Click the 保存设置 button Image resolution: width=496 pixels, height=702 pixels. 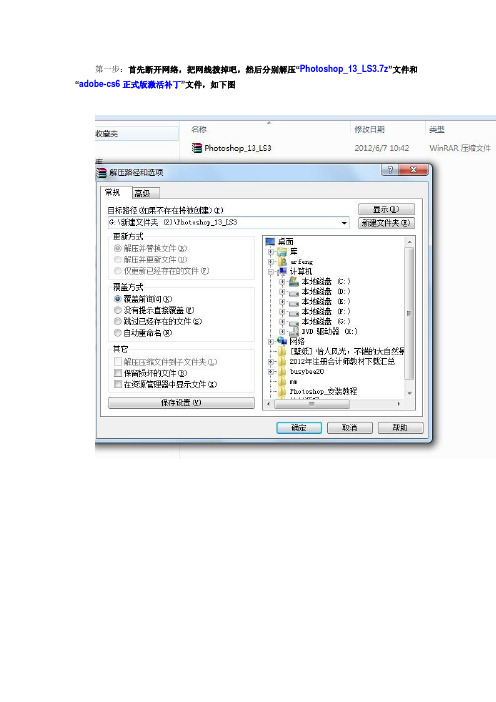(x=181, y=402)
